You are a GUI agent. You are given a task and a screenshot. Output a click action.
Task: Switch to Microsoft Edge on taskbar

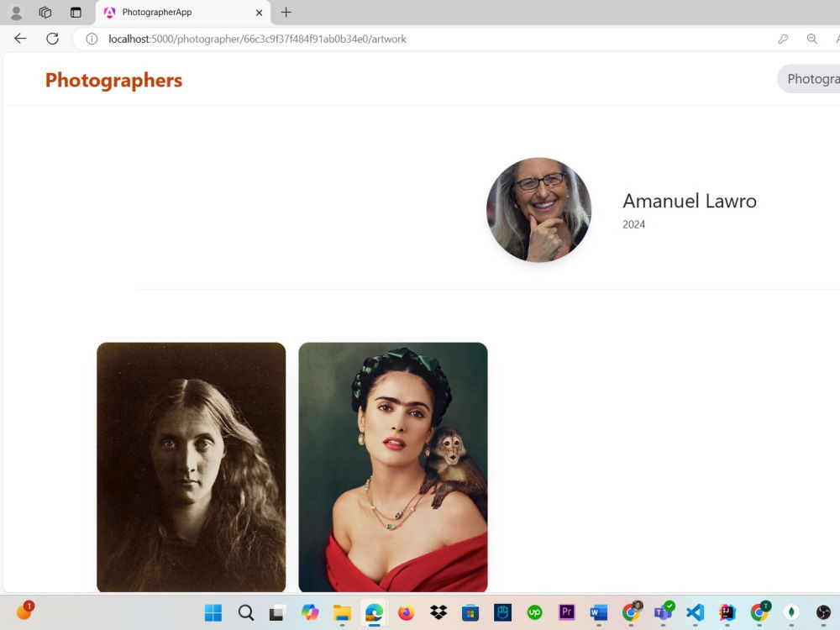point(374,612)
